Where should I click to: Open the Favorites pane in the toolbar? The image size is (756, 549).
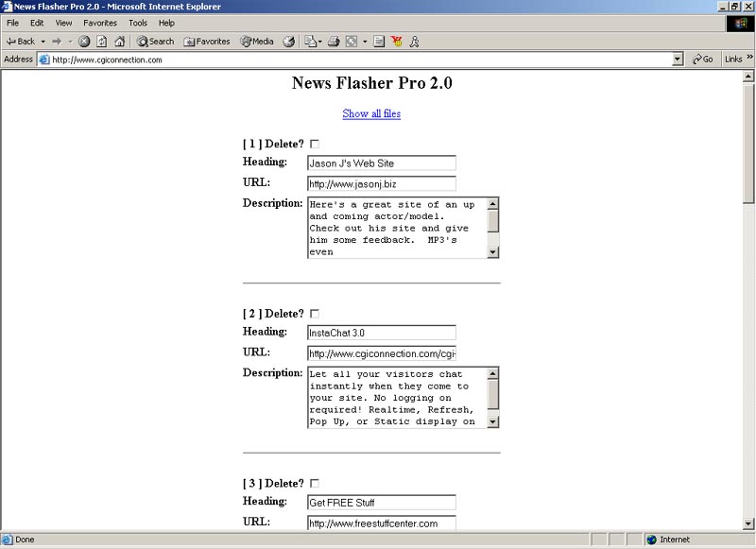[x=206, y=42]
